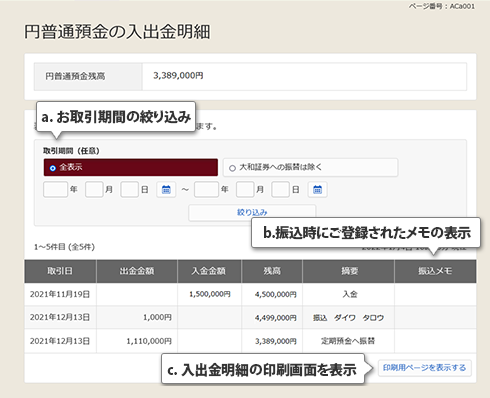Click the 振込メモ column header
Screen dimensions: 490x398
tap(435, 271)
